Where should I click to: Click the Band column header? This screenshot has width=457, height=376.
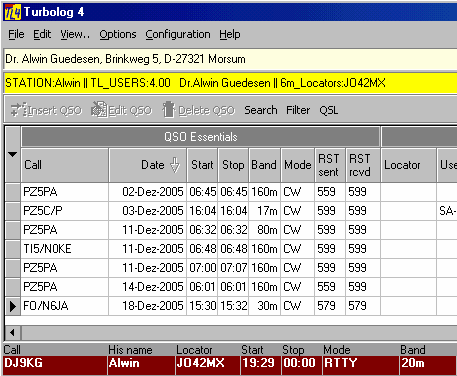pyautogui.click(x=264, y=165)
